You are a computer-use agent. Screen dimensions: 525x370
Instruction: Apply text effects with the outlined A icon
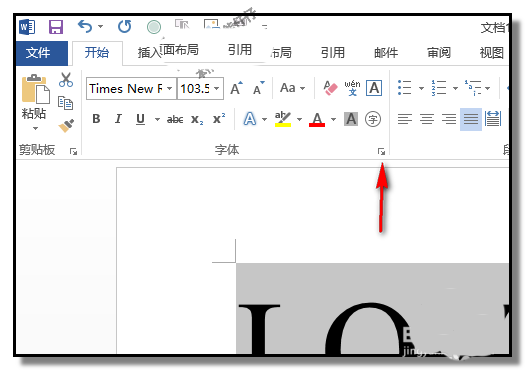[250, 119]
